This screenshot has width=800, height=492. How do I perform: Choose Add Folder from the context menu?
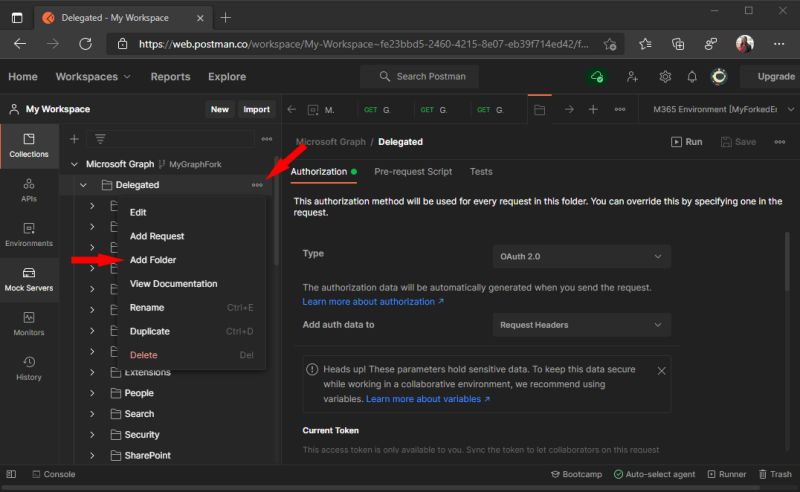coord(192,260)
